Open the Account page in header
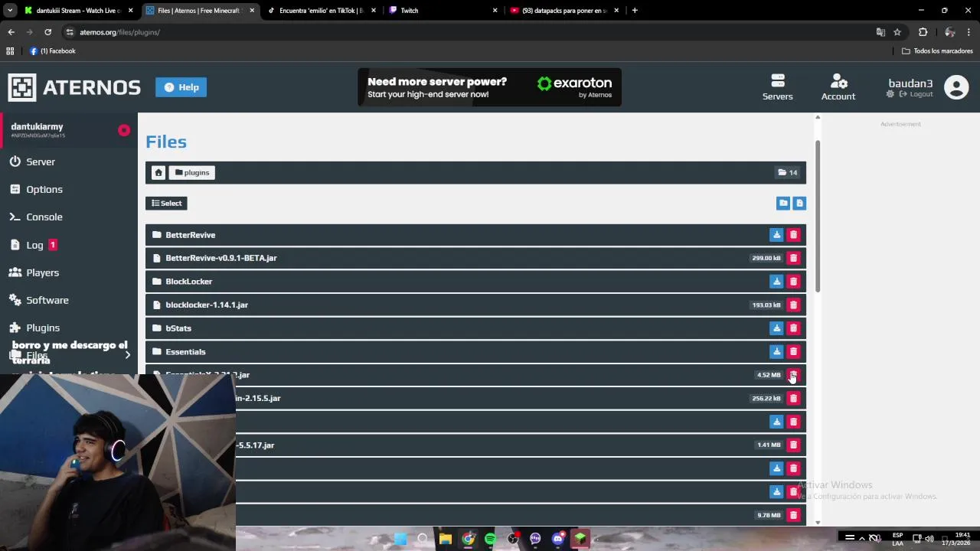980x551 pixels. 838,87
